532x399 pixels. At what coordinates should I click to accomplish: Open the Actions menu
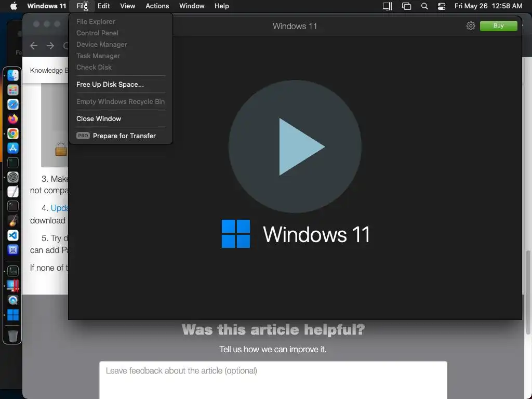(157, 6)
